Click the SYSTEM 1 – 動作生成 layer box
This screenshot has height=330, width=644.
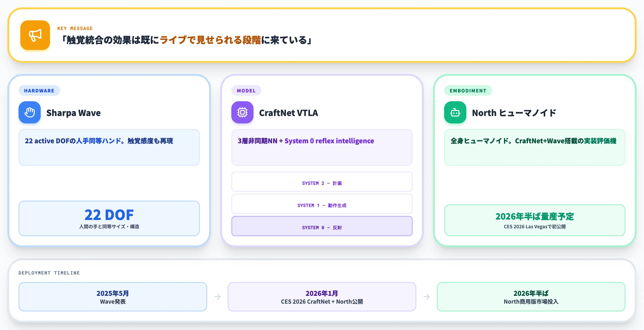(322, 204)
